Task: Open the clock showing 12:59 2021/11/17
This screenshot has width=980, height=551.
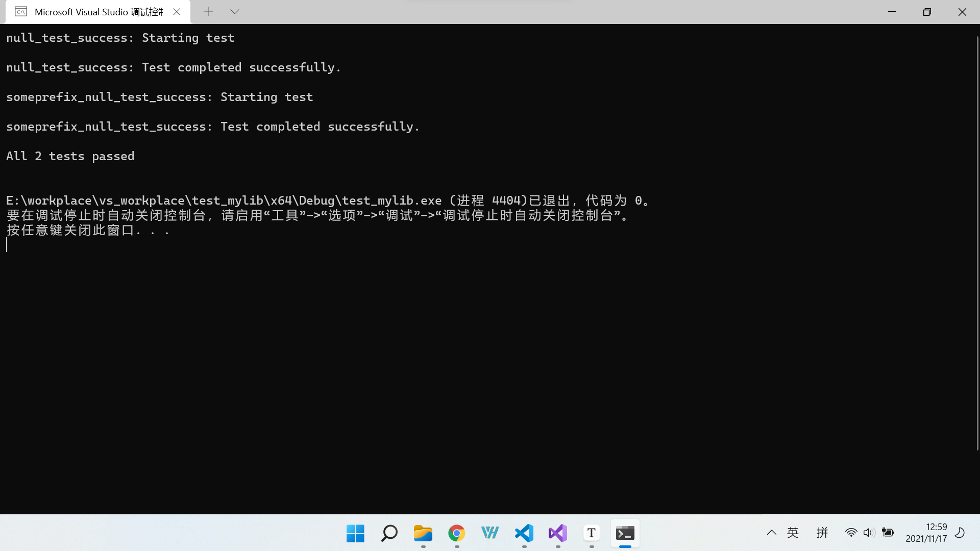Action: 926,533
